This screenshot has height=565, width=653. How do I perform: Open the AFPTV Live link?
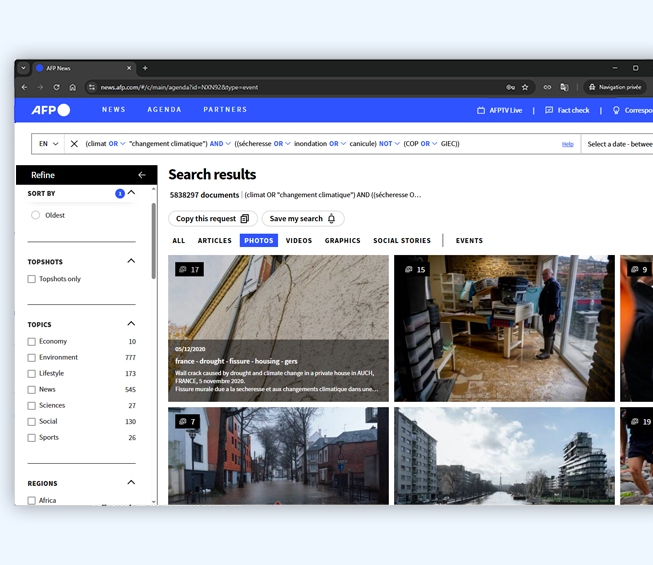[499, 110]
